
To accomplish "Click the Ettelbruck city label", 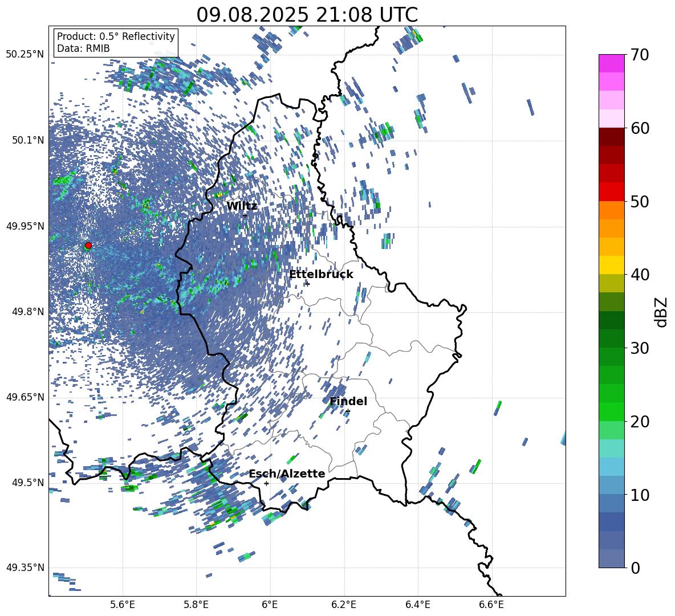I will click(x=321, y=275).
